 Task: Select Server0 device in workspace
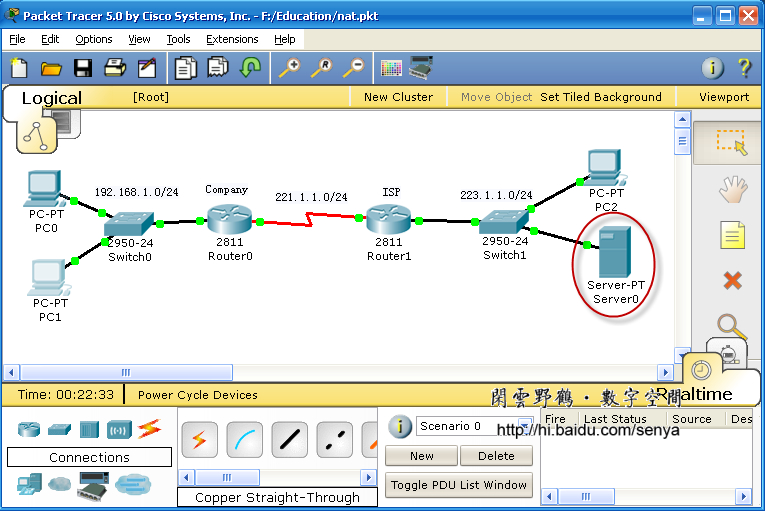[x=615, y=252]
